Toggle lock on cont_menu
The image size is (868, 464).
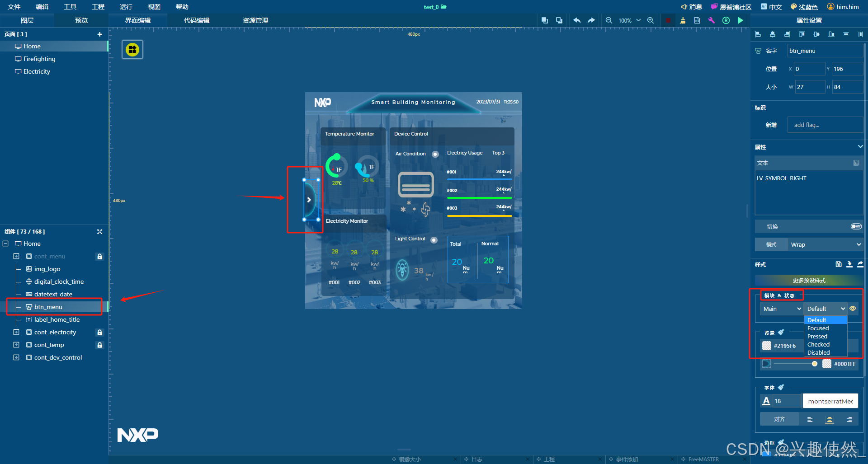100,256
